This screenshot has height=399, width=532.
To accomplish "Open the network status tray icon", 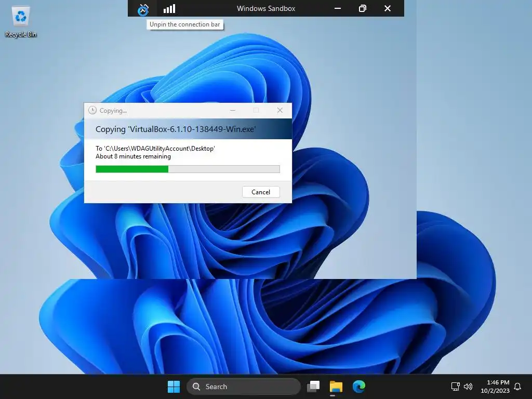I will pos(455,387).
